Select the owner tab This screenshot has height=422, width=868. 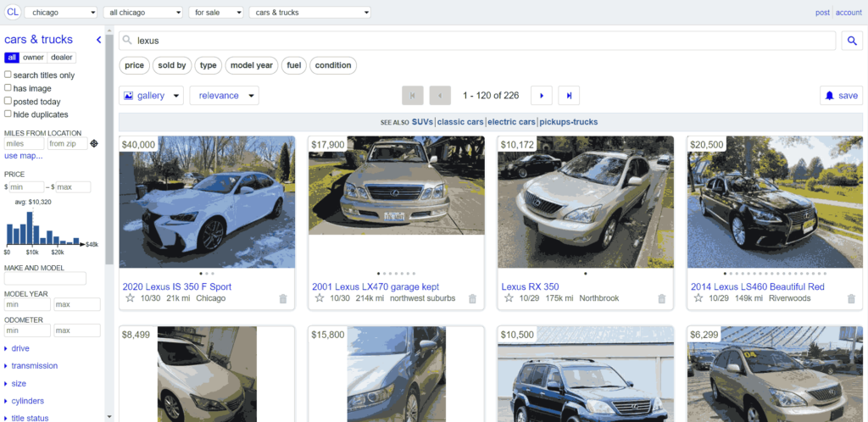pos(33,58)
